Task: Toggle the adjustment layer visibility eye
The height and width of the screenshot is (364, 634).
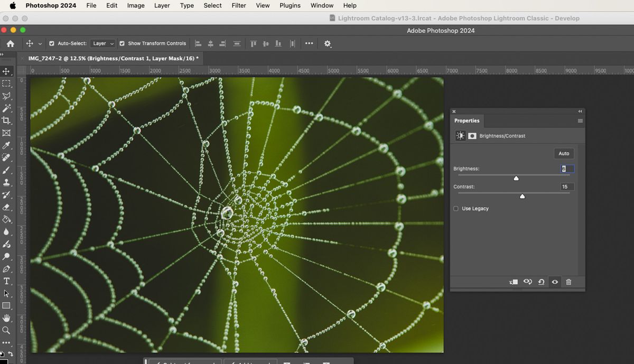Action: [554, 282]
